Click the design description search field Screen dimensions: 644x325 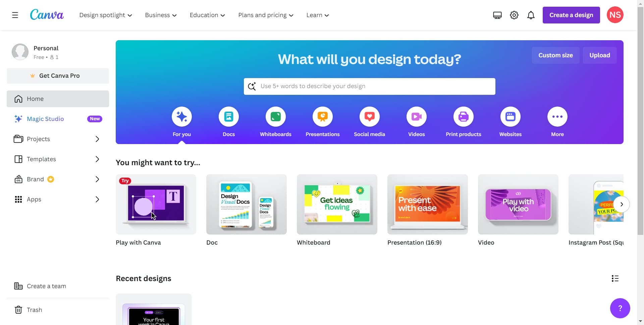pos(369,86)
